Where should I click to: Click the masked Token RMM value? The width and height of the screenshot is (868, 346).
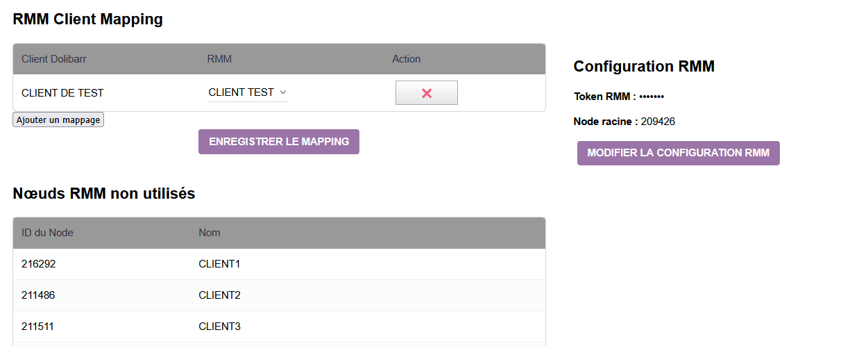point(652,97)
